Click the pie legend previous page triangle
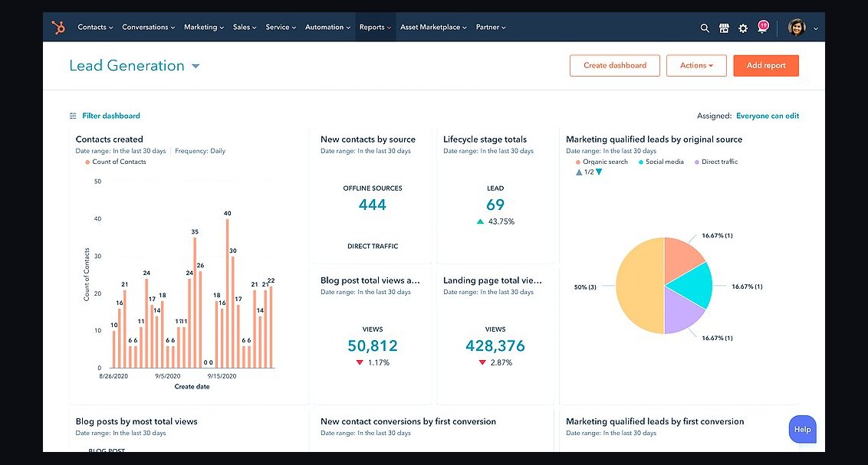Viewport: 868px width, 465px height. coord(579,172)
